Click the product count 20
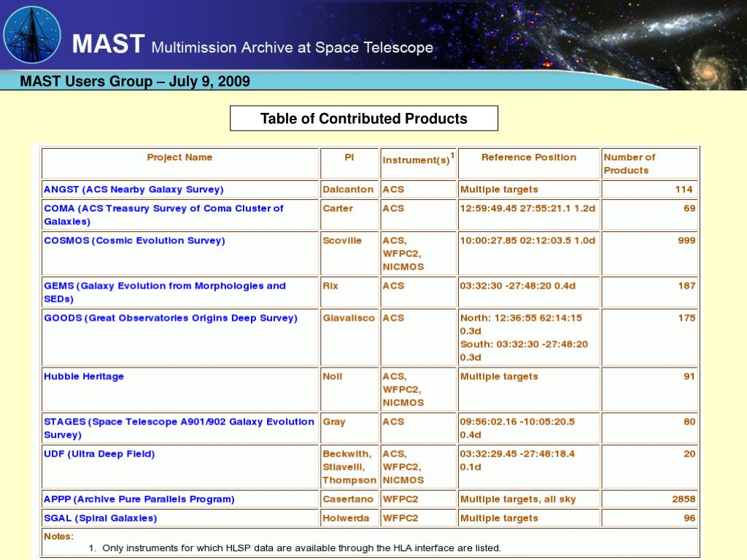747x560 pixels. pyautogui.click(x=689, y=454)
